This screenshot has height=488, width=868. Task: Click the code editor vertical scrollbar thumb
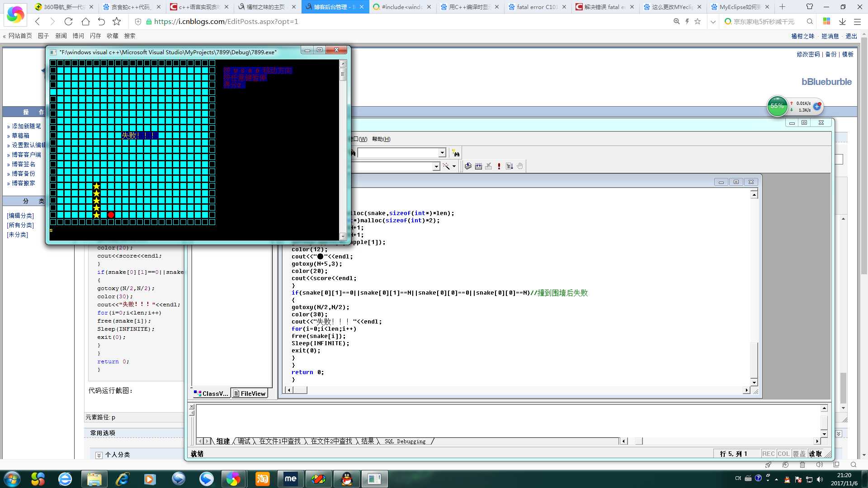[754, 359]
